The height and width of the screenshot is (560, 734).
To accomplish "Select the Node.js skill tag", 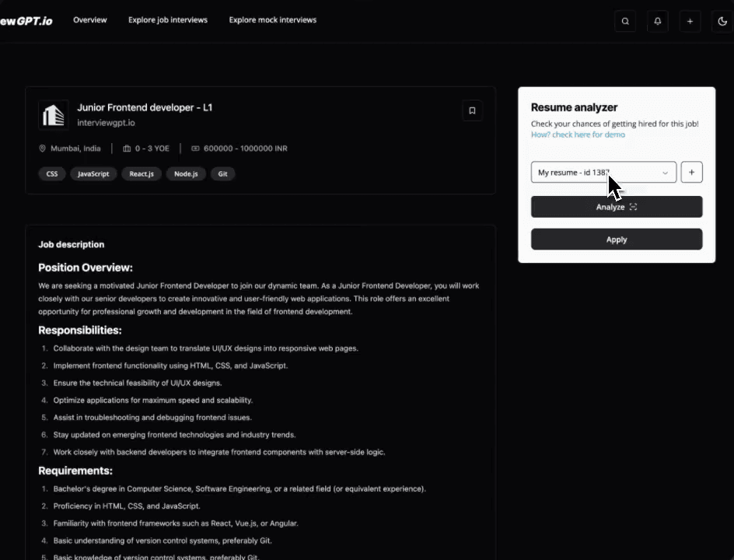I will (186, 174).
